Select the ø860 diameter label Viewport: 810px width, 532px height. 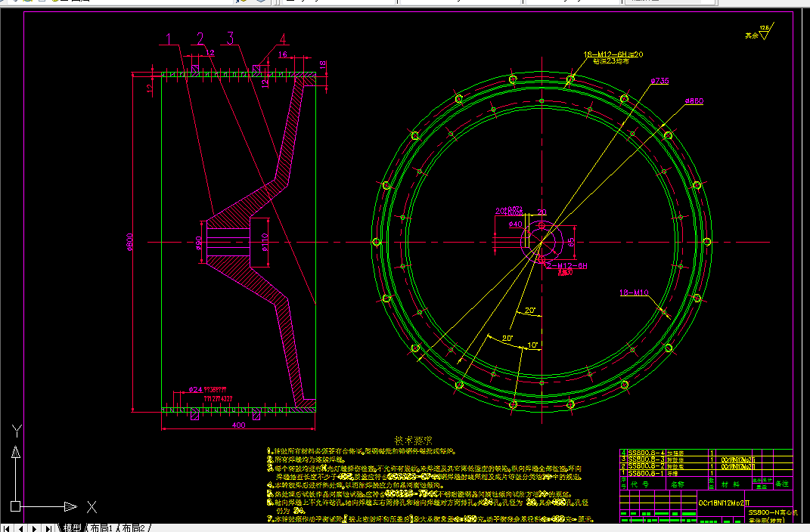click(x=694, y=101)
